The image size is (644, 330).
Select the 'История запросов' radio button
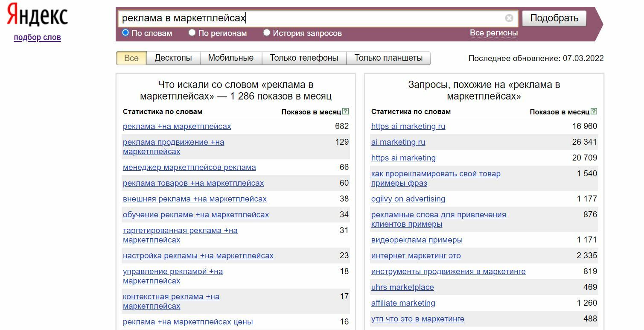click(x=267, y=32)
